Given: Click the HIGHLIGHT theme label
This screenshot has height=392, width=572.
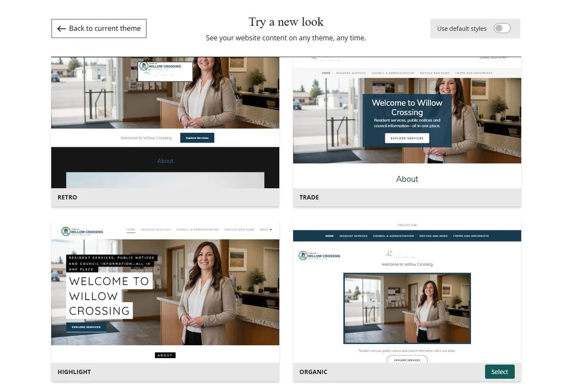Looking at the screenshot, I should point(74,372).
